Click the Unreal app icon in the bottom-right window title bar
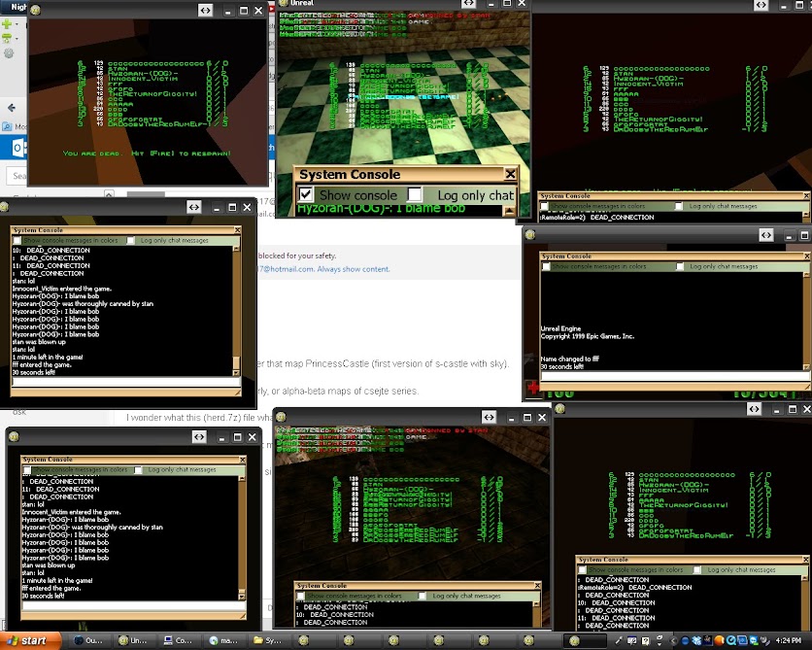 559,409
